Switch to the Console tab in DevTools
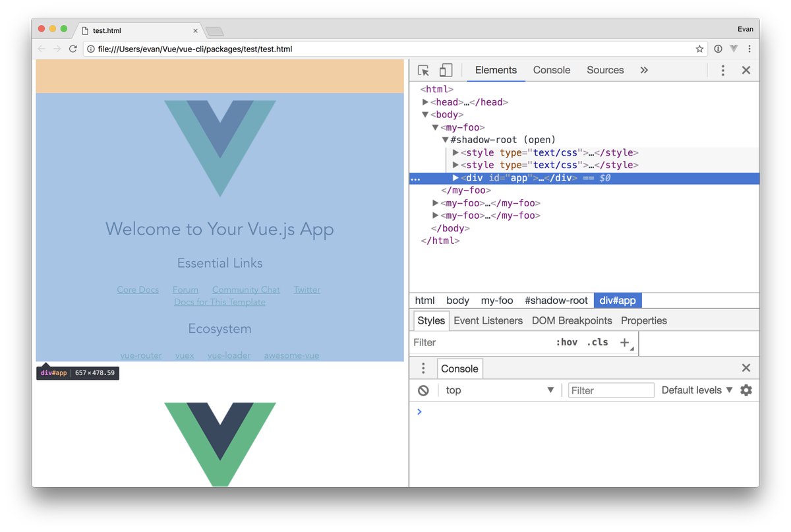Viewport: 791px width, 532px height. click(552, 70)
